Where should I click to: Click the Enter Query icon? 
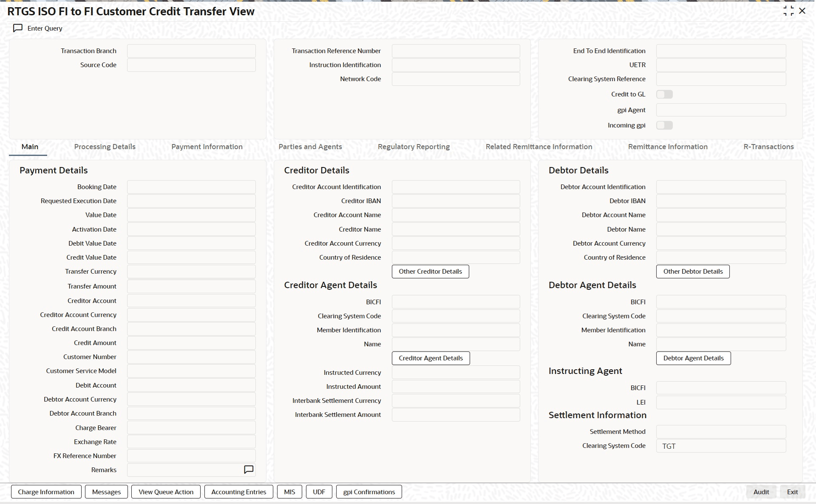pos(18,28)
